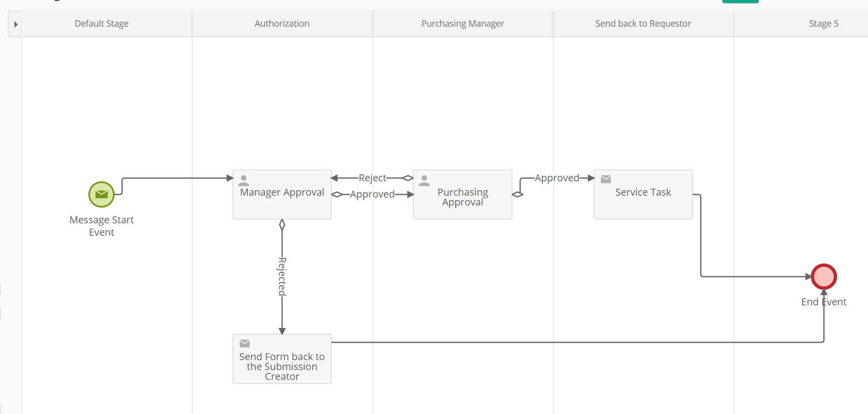Click the diamond below Manager Approval
Viewport: 868px width, 414px height.
pos(282,225)
